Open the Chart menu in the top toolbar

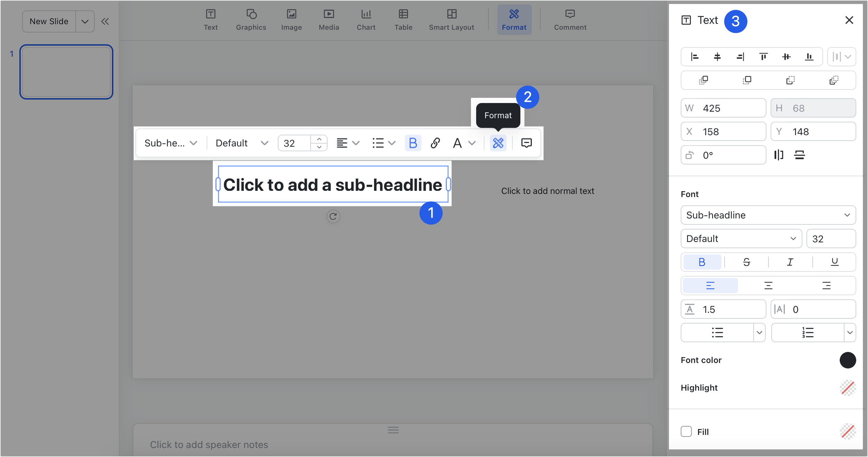(x=366, y=20)
